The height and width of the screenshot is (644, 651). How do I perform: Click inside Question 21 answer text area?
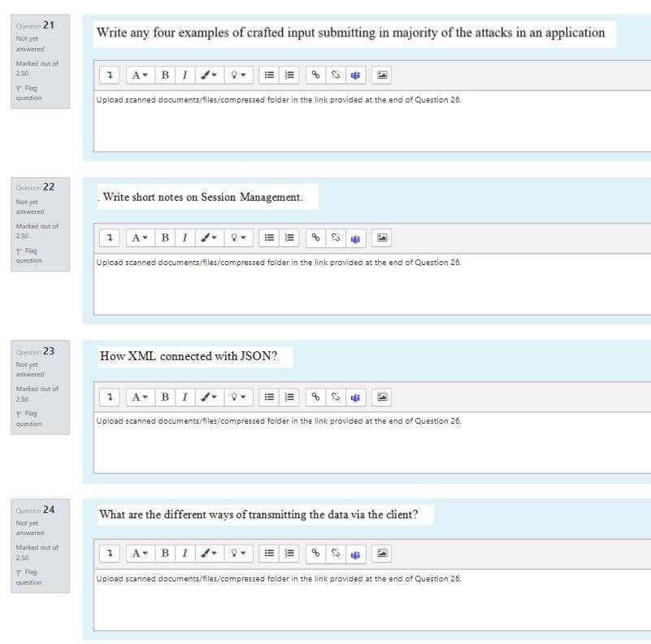[325, 122]
